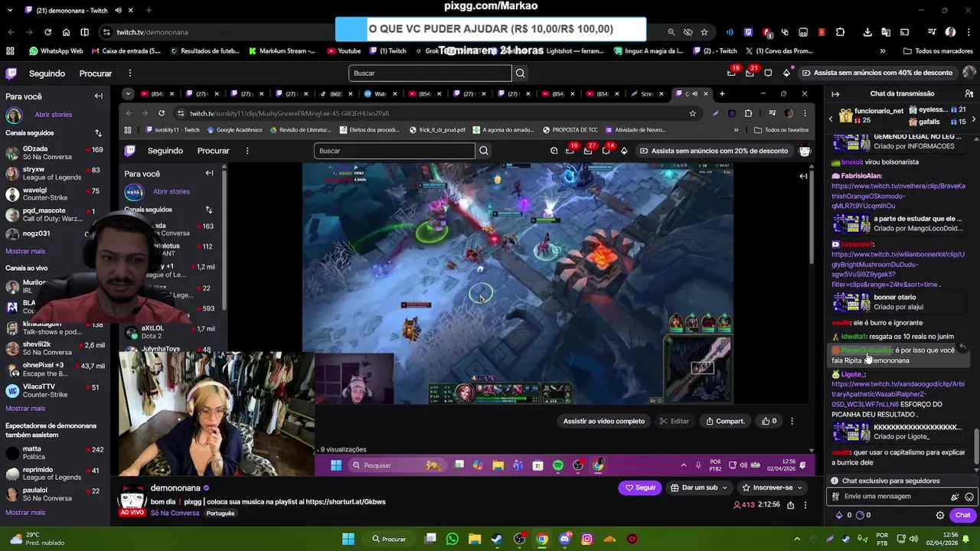Screen dimensions: 980x551
Task: Click the Twitch home logo in the header
Action: 11,73
